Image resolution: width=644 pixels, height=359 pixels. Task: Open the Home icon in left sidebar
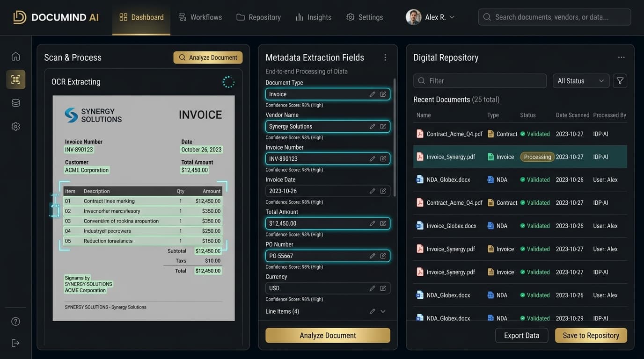tap(15, 57)
